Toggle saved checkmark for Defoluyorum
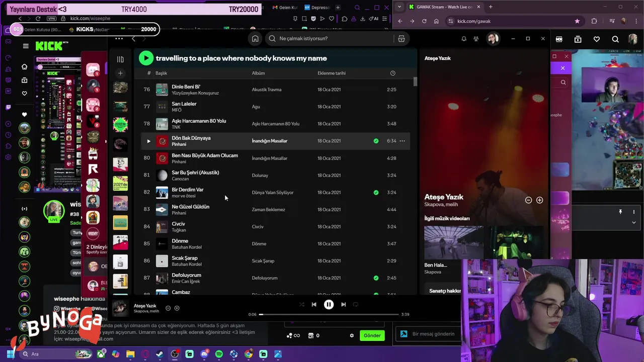 tap(376, 278)
